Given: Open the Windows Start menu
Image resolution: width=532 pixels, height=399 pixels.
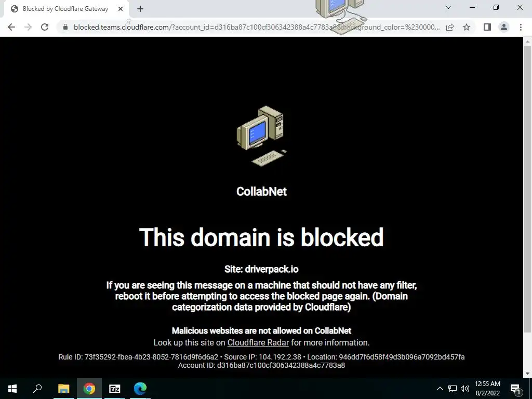Looking at the screenshot, I should tap(12, 389).
